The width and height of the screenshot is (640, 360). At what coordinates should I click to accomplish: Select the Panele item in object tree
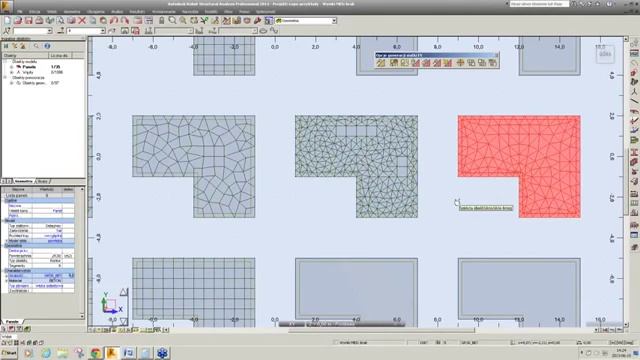click(x=29, y=67)
